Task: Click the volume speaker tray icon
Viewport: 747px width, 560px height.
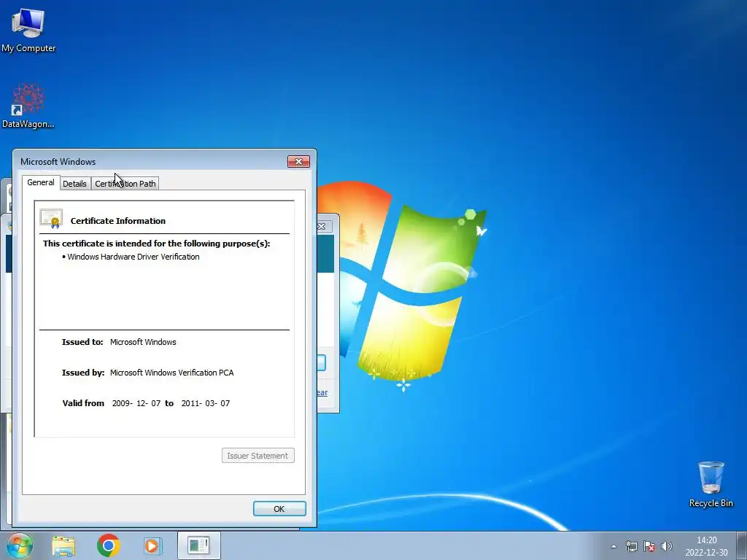Action: click(x=667, y=546)
